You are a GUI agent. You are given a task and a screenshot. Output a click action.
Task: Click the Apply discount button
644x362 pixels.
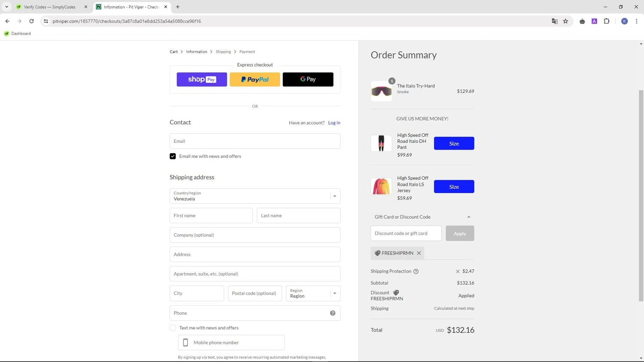[x=460, y=233]
